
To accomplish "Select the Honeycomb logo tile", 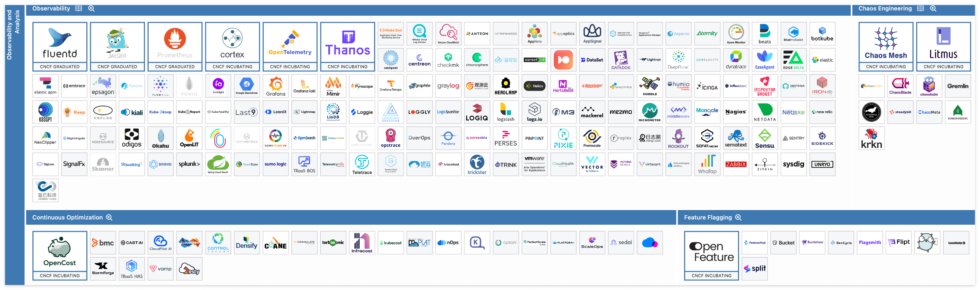I will (621, 86).
